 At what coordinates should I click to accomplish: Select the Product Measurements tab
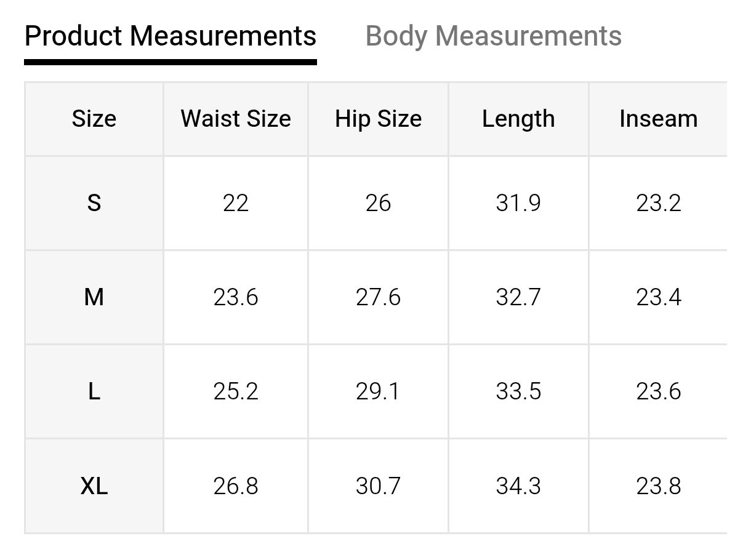click(x=171, y=36)
